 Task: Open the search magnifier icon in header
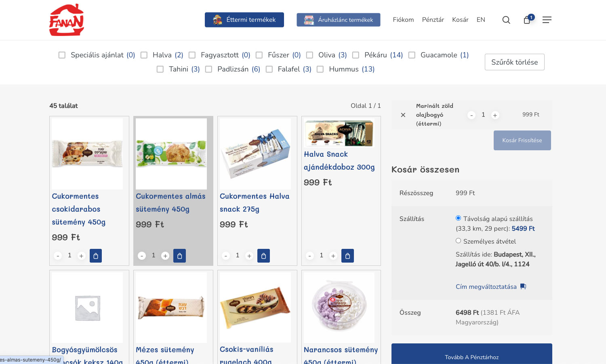(x=506, y=20)
